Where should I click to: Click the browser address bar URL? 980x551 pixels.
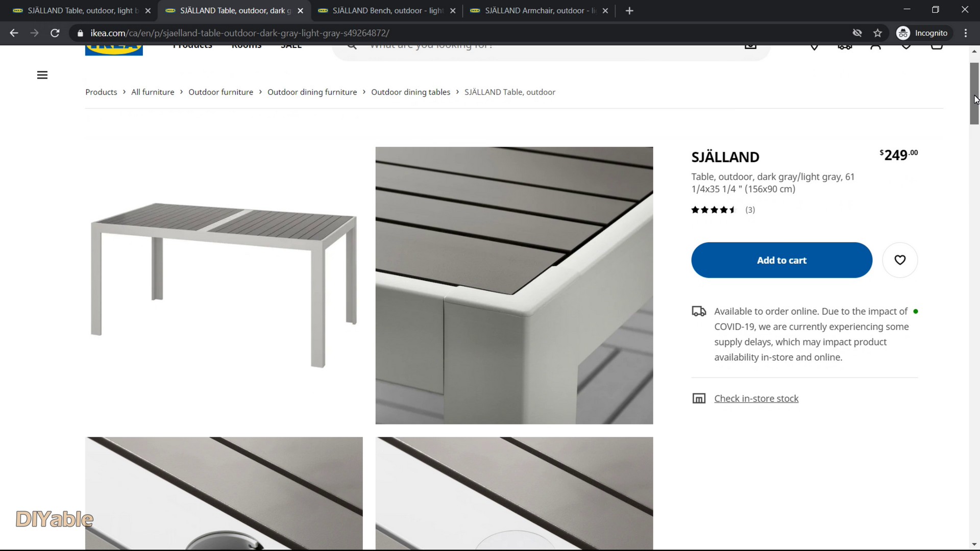coord(240,33)
